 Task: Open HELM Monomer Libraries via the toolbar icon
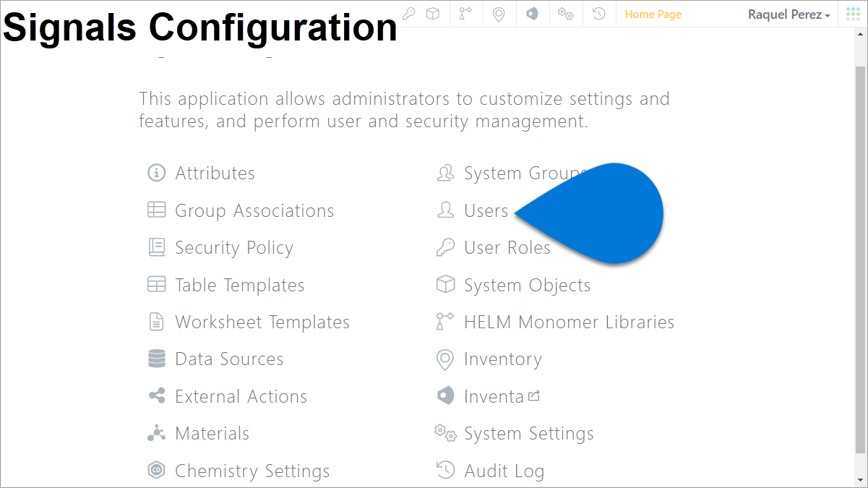pyautogui.click(x=465, y=14)
